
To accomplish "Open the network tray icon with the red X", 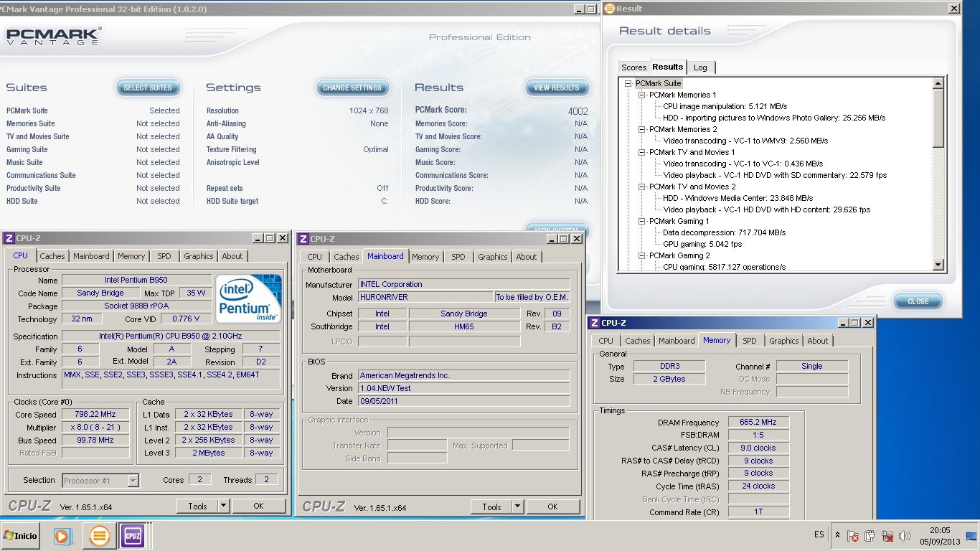I will [x=887, y=536].
